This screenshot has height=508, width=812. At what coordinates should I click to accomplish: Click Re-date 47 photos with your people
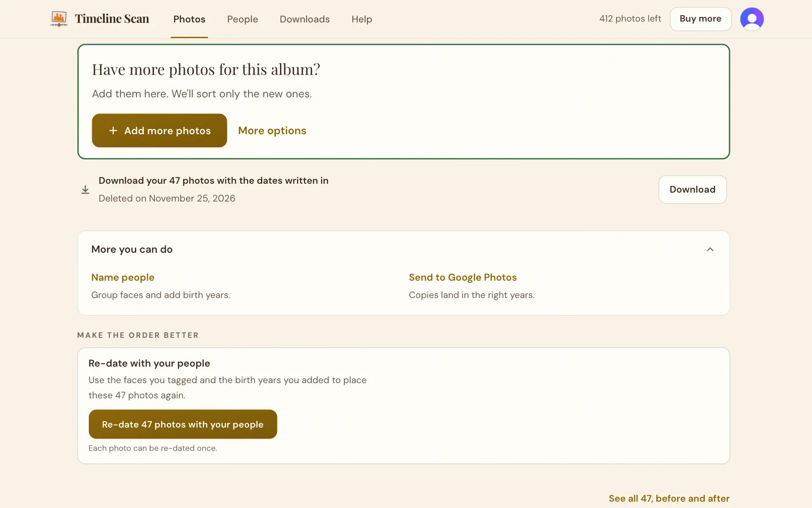[183, 424]
